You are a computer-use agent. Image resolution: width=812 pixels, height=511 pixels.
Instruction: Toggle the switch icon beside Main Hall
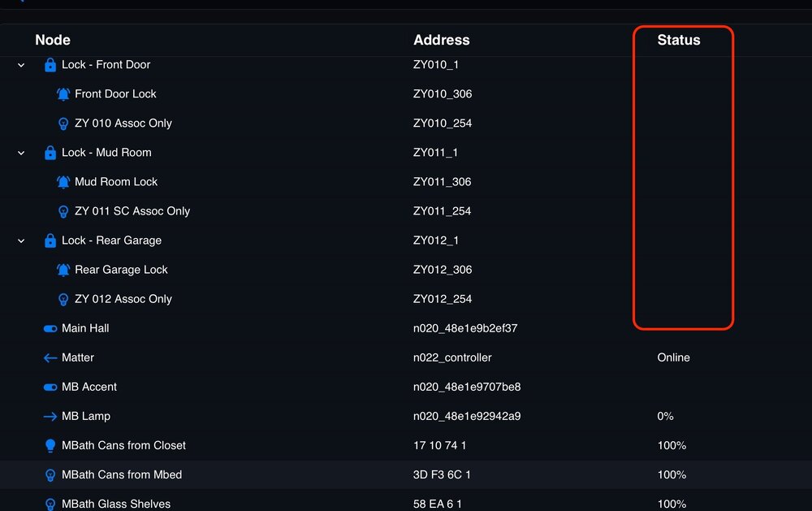[50, 328]
